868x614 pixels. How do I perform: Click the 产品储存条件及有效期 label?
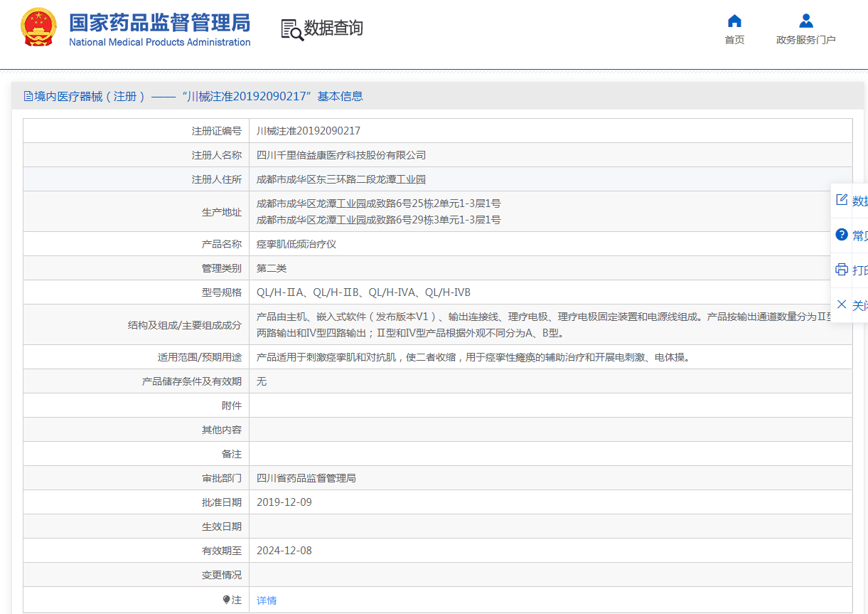[192, 381]
